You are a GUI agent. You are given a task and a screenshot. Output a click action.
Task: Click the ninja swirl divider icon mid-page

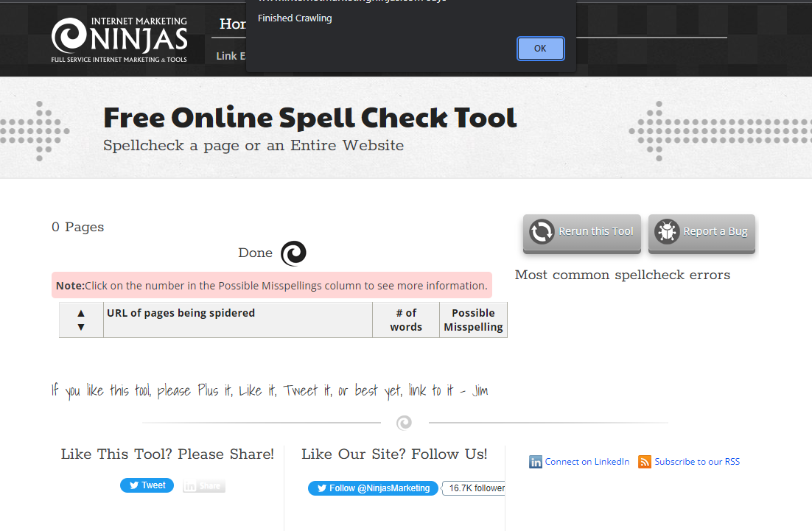[x=404, y=423]
